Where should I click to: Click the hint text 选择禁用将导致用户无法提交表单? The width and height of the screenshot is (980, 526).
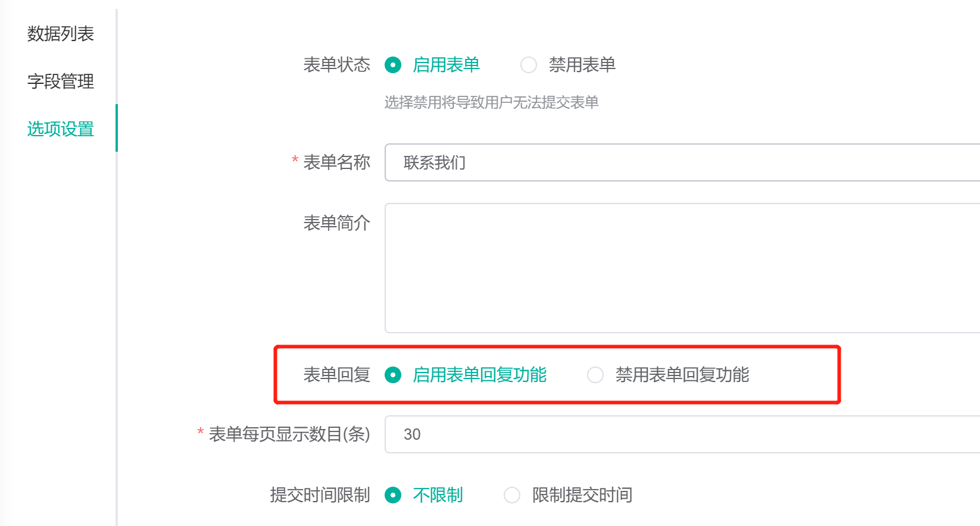pos(491,103)
